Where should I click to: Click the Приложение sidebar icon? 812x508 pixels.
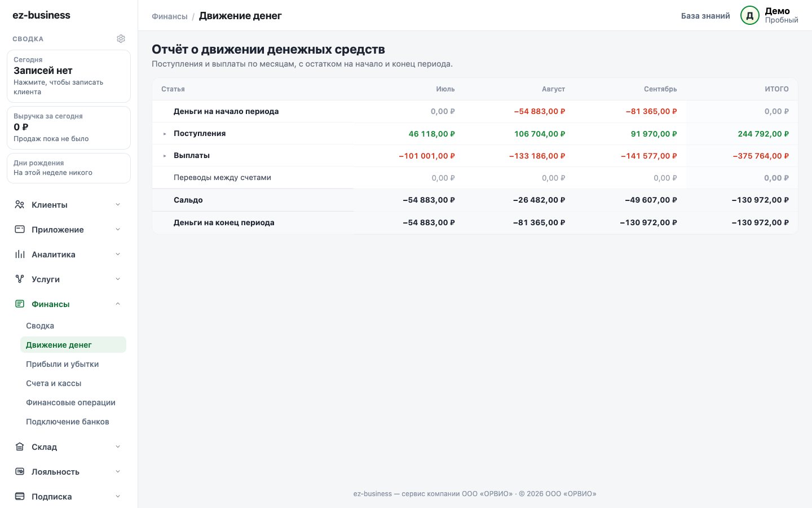[20, 230]
